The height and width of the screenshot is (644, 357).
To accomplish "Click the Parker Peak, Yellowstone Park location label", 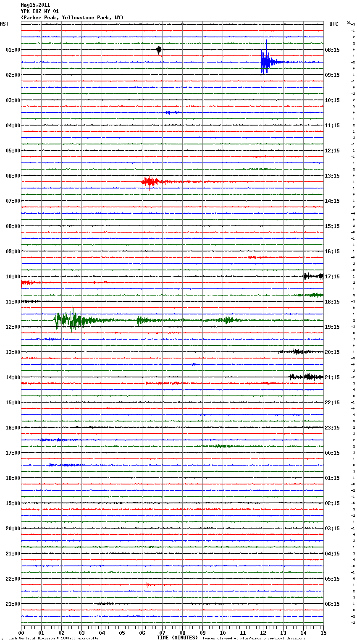I will pyautogui.click(x=72, y=18).
